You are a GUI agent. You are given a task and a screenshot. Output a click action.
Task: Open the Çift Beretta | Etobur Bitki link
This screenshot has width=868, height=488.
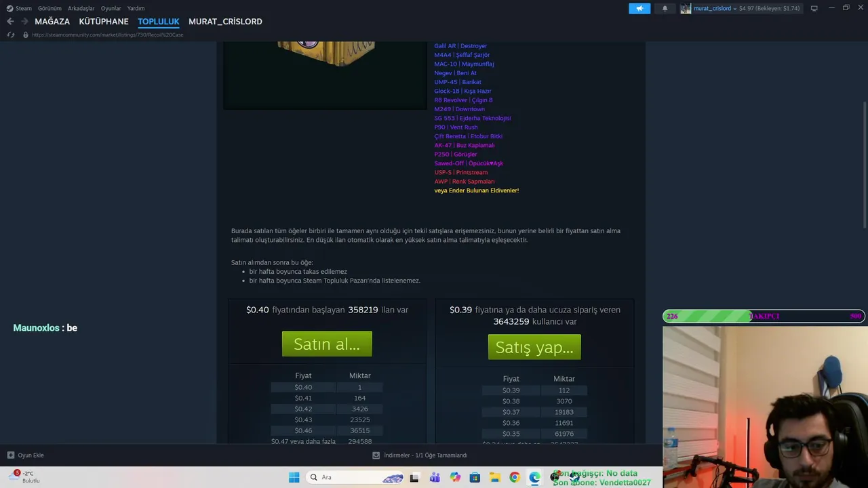(x=468, y=136)
